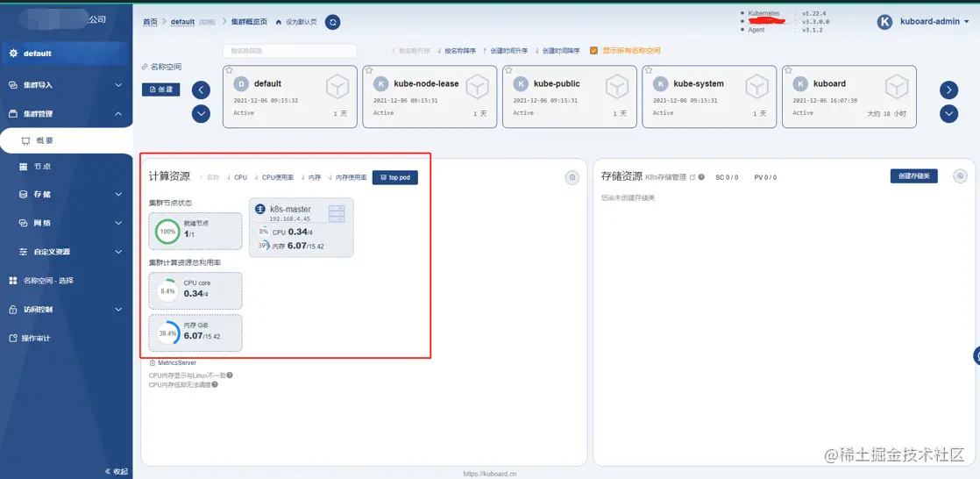The height and width of the screenshot is (479, 980).
Task: Collapse the 集群管理 sidebar section
Action: tap(67, 114)
